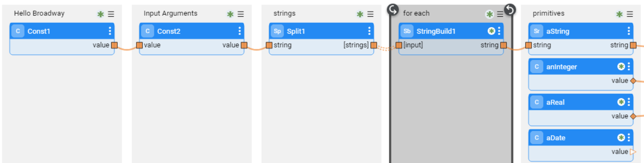The image size is (644, 163).
Task: Click the green asterisk in strings header
Action: point(360,14)
